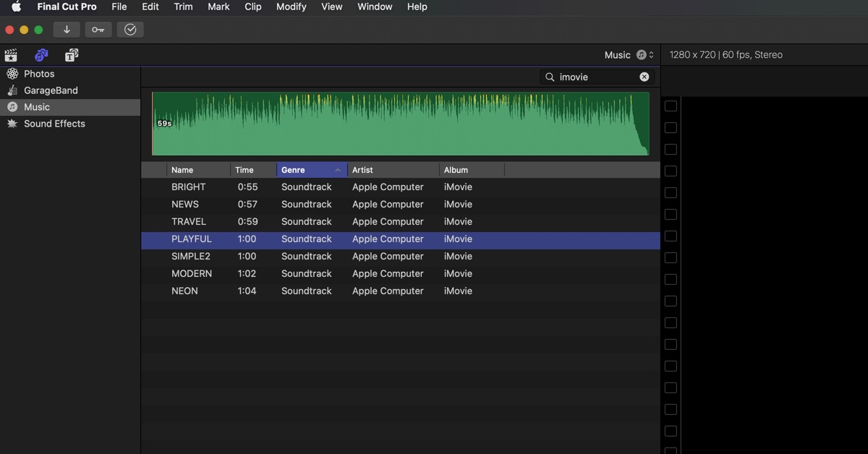
Task: Select the TRAVEL track row
Action: point(401,221)
